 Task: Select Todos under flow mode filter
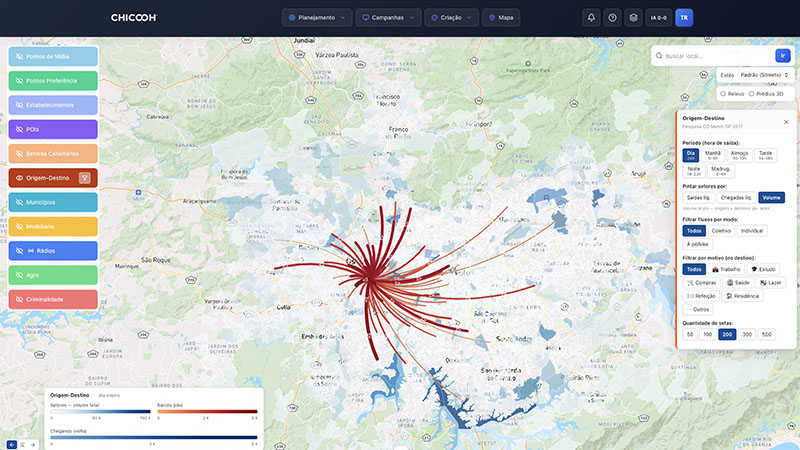(x=694, y=231)
